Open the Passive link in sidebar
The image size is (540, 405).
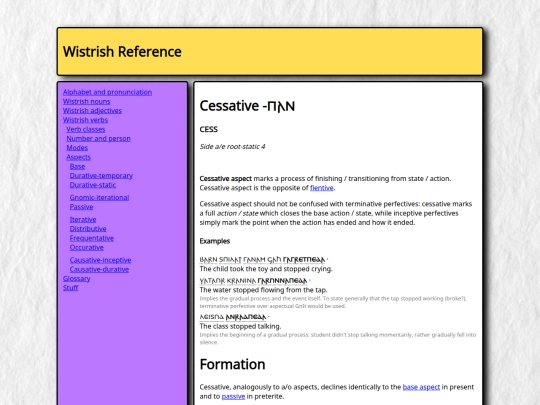pyautogui.click(x=81, y=207)
